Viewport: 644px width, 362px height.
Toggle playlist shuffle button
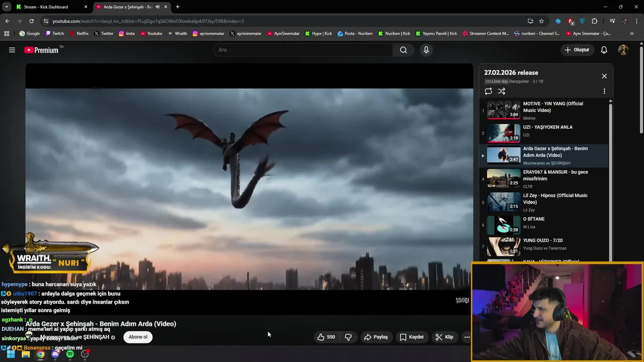[x=502, y=91]
